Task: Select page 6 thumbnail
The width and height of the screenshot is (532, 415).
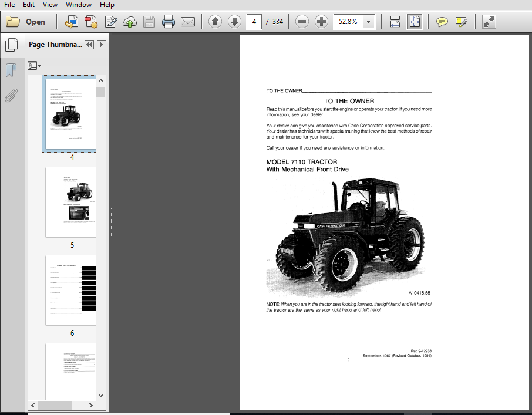Action: click(70, 290)
